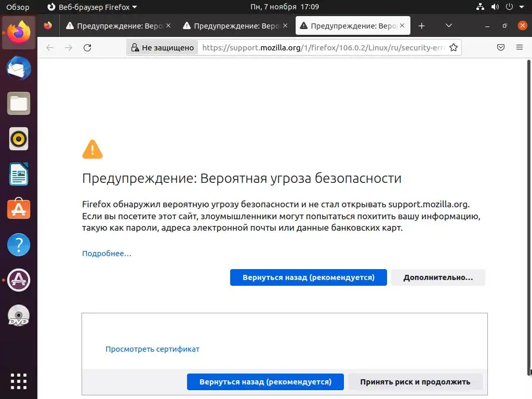Screen dimensions: 532x399
Task: Open network status icon in top bar
Action: (x=480, y=7)
